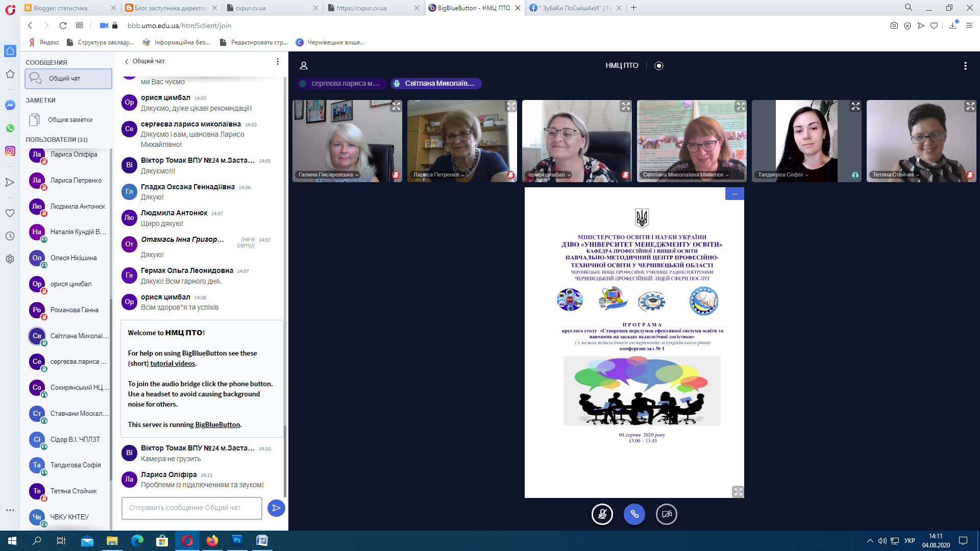Click the recording indicator next to НМЦ ПТО
The image size is (980, 551).
point(659,66)
